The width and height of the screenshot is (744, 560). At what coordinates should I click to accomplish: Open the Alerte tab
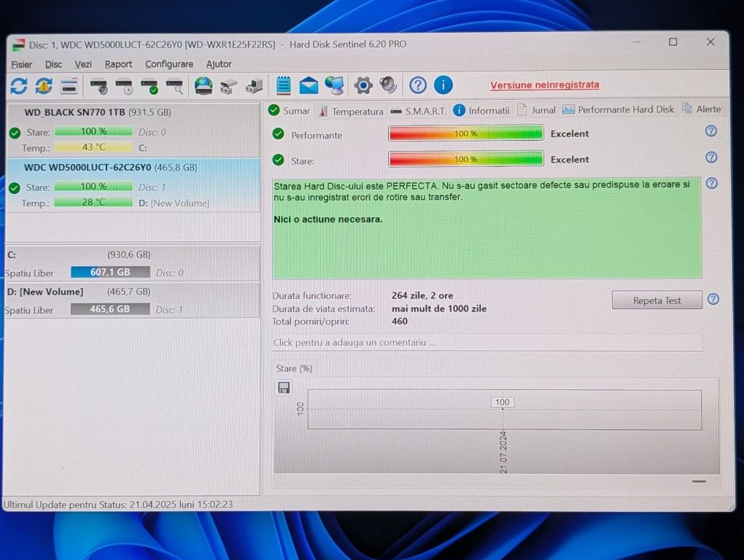(x=702, y=109)
